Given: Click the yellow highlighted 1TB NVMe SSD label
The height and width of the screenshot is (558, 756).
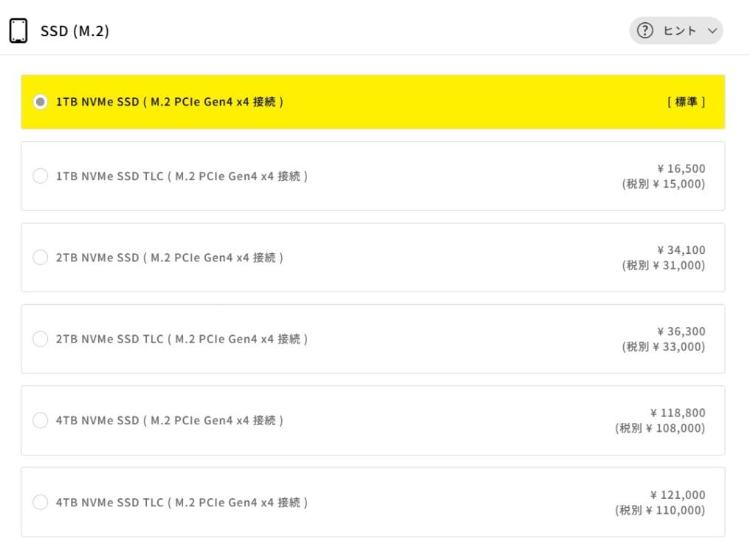Looking at the screenshot, I should (x=170, y=102).
